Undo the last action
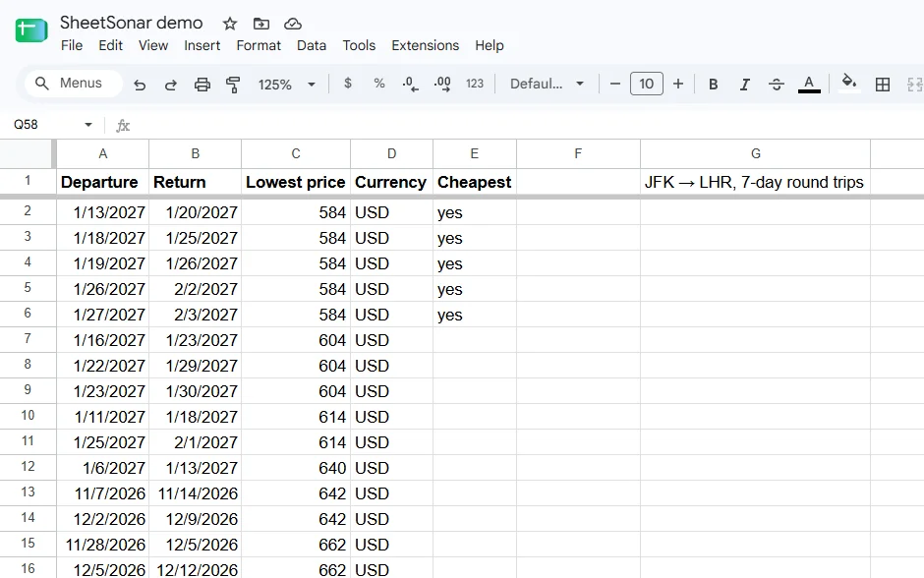 coord(140,85)
